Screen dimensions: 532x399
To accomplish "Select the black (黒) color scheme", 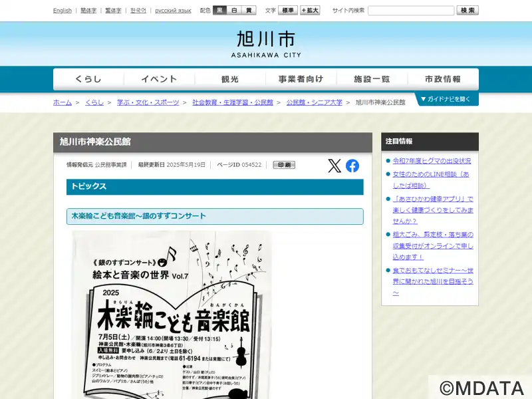I will [x=219, y=11].
